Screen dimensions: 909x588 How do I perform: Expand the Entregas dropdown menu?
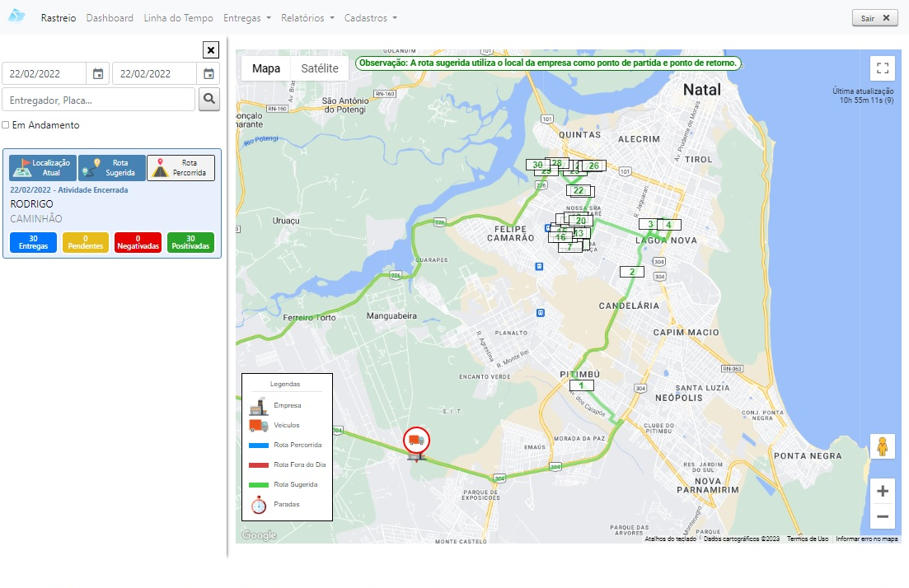(247, 18)
